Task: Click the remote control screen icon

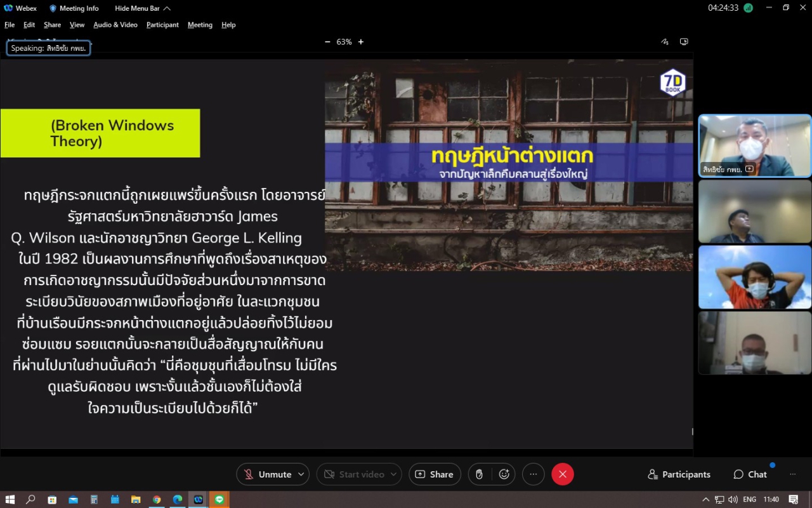Action: click(684, 42)
